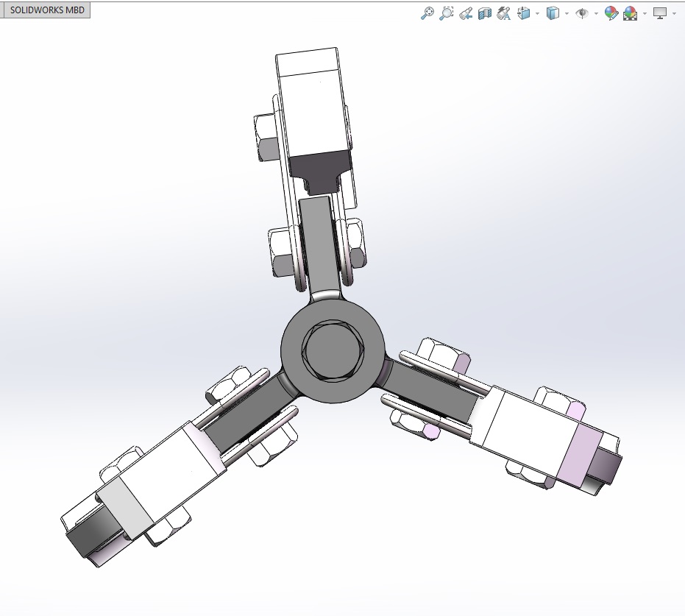685x616 pixels.
Task: Expand the View Orientation dropdown arrow
Action: 537,13
